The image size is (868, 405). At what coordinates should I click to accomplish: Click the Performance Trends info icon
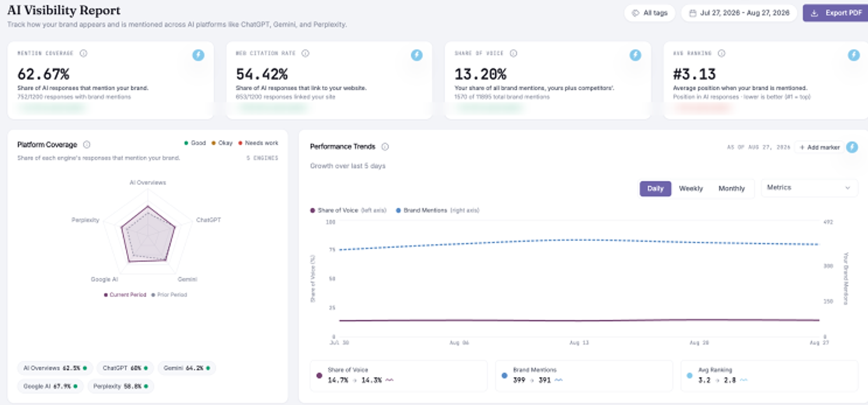pyautogui.click(x=385, y=147)
